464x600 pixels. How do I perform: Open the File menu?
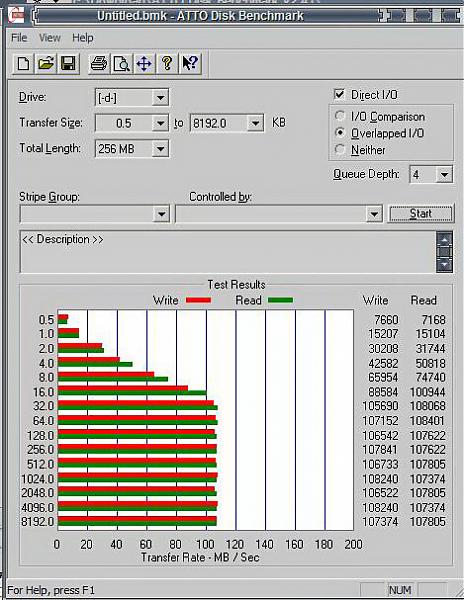(x=19, y=38)
